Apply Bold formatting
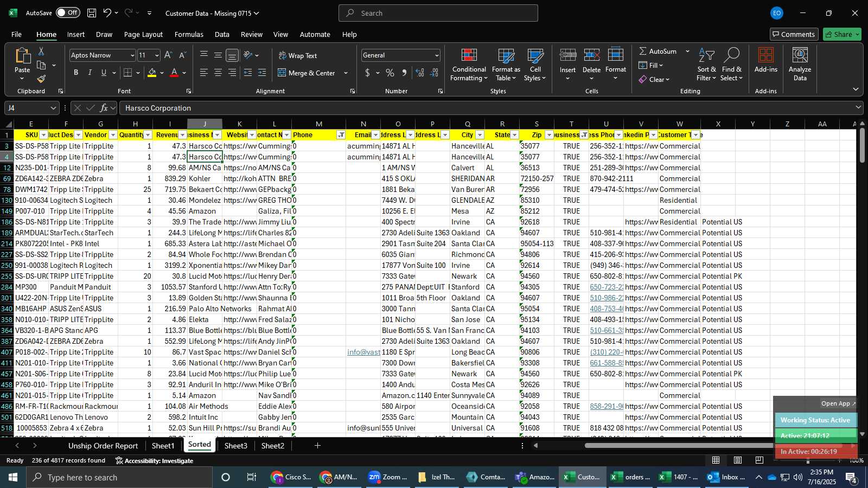 pyautogui.click(x=76, y=73)
